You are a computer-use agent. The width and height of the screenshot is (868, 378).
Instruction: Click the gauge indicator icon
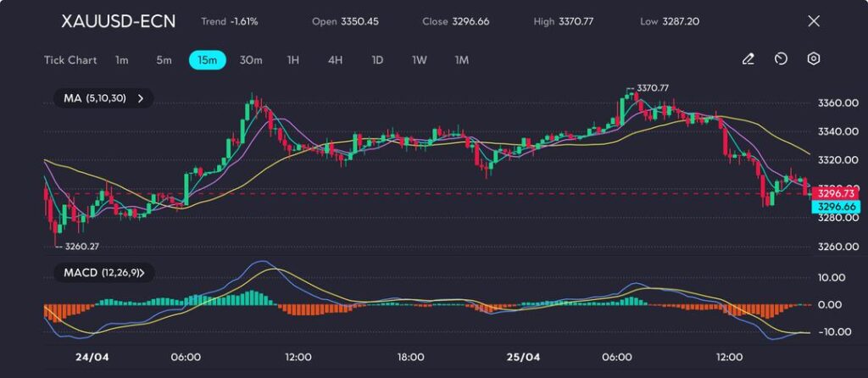tap(781, 59)
